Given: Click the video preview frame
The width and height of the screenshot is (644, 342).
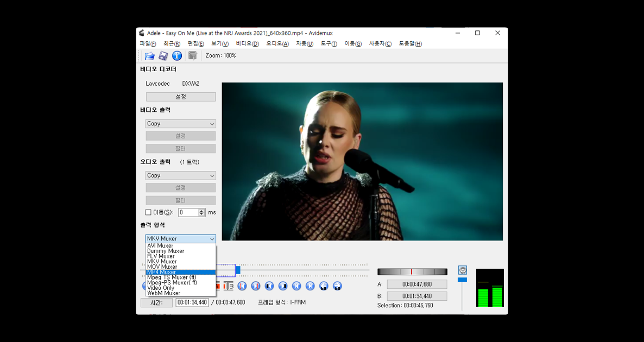Looking at the screenshot, I should coord(362,161).
